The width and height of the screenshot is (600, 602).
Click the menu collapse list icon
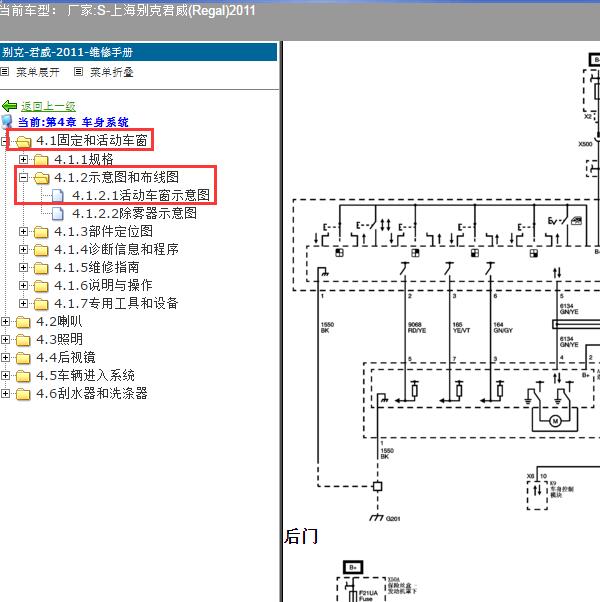[78, 71]
